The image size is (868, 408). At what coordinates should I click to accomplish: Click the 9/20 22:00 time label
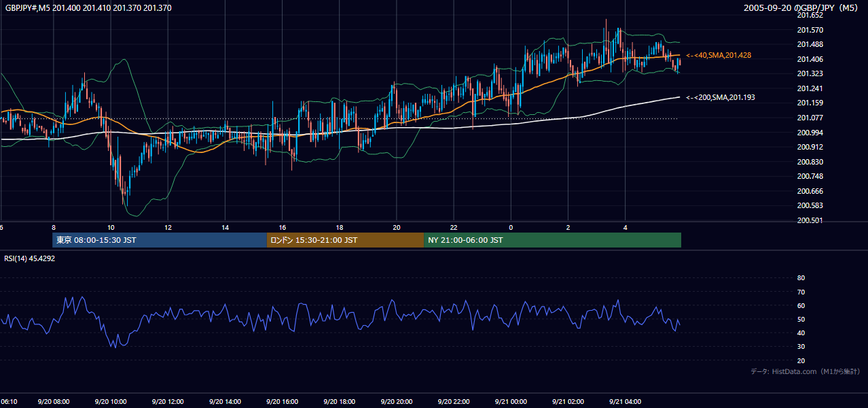454,402
